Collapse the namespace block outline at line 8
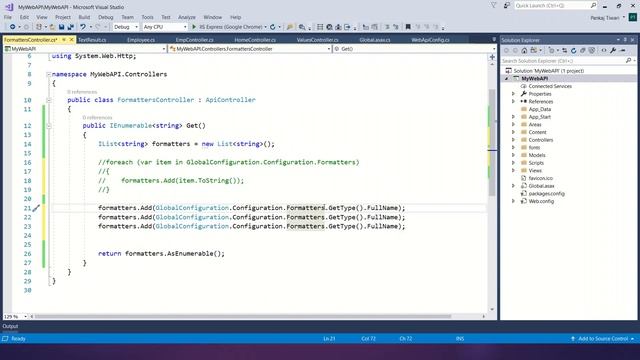640x360 pixels. click(x=49, y=74)
